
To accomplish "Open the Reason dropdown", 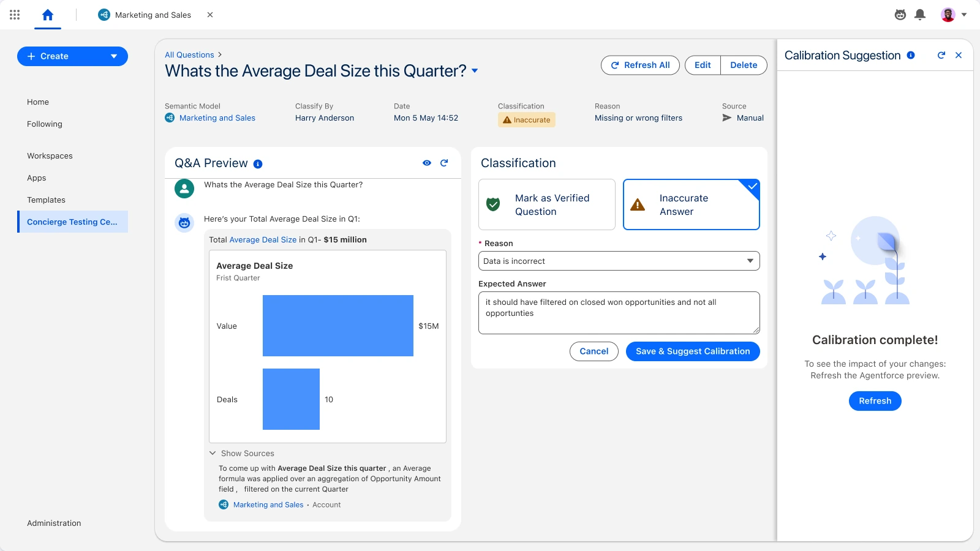I will pyautogui.click(x=619, y=261).
